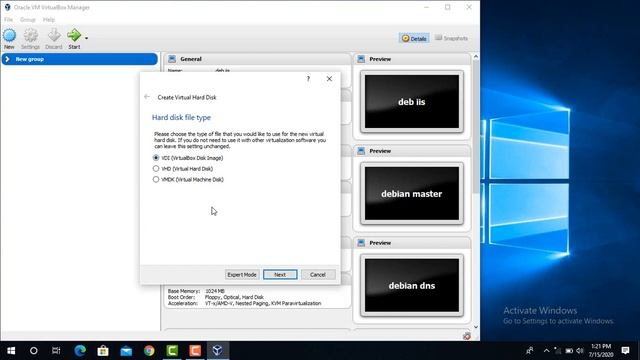Show hidden system tray icons

tap(547, 351)
